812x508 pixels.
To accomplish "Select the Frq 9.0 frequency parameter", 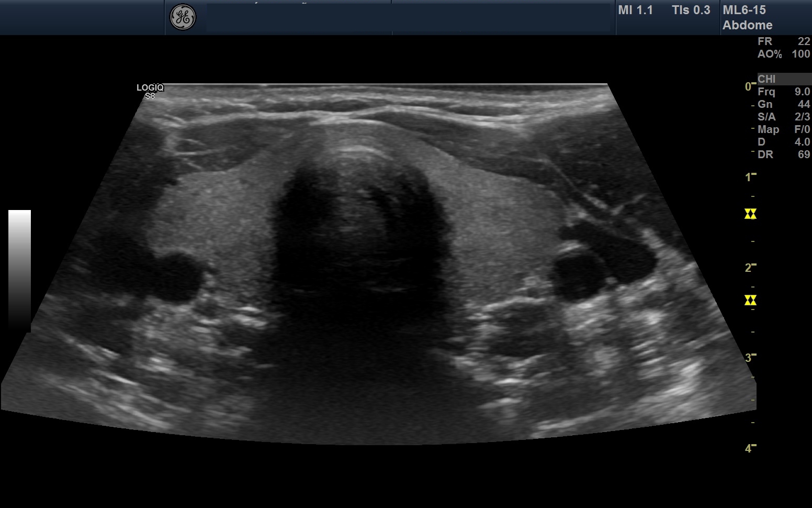I will pyautogui.click(x=783, y=92).
